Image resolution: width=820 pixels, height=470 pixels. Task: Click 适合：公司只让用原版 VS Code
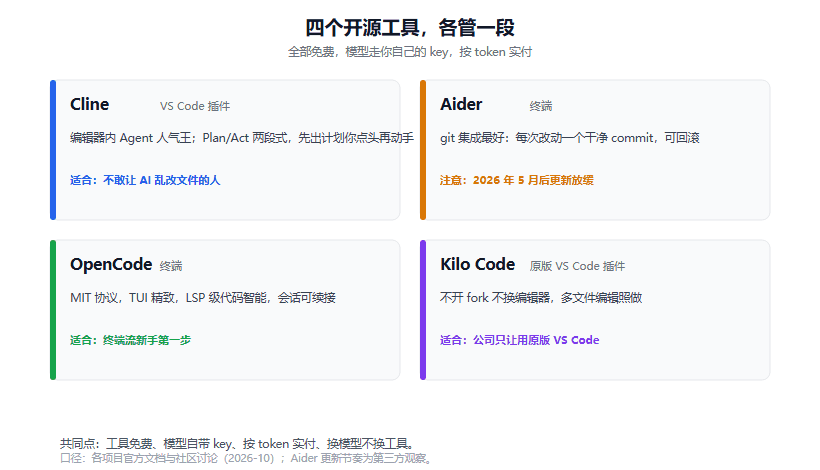519,340
